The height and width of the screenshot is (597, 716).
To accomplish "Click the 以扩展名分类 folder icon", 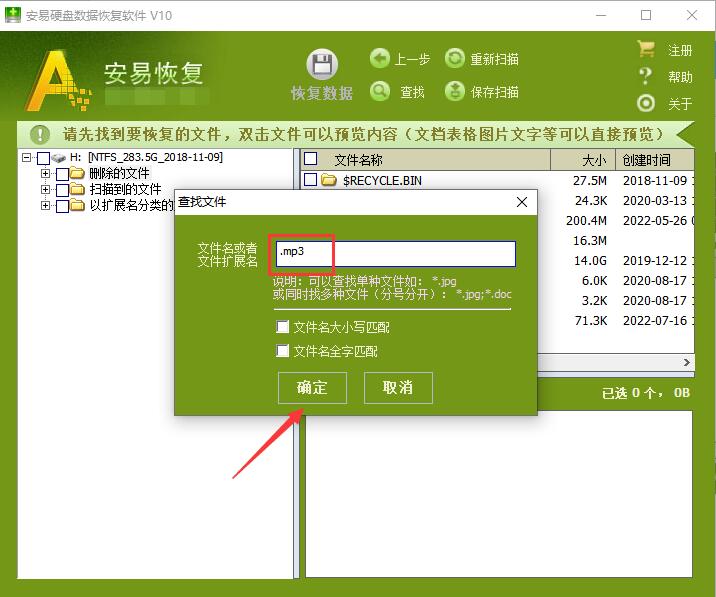I will [x=77, y=205].
